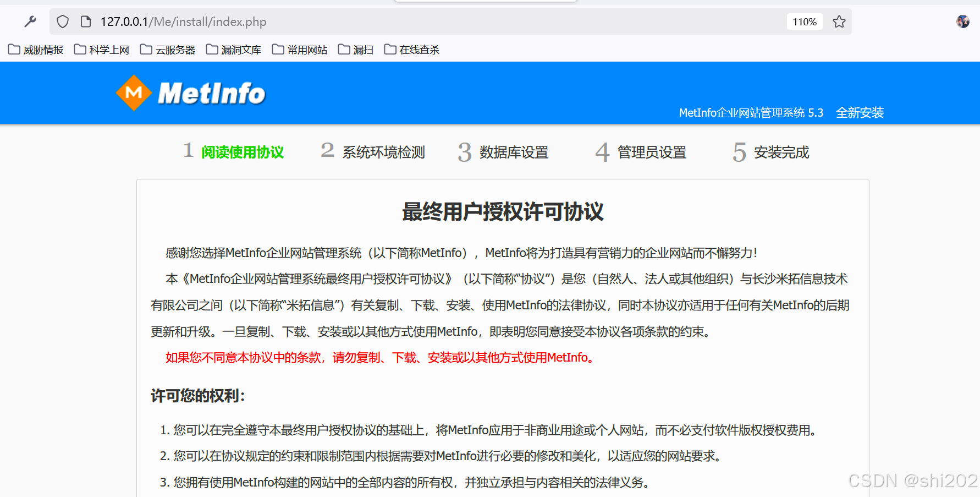Click rights item 1 about 非商业用途

(x=489, y=430)
